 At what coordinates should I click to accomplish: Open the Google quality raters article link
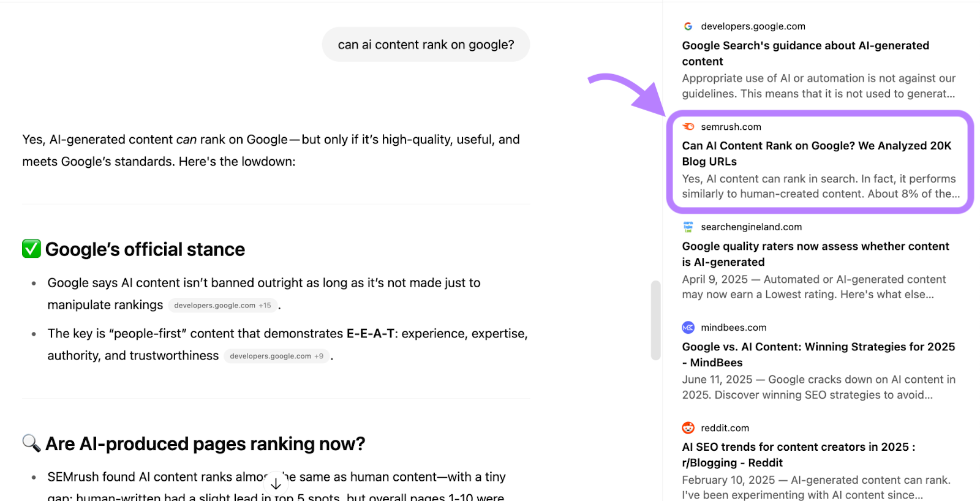point(815,254)
